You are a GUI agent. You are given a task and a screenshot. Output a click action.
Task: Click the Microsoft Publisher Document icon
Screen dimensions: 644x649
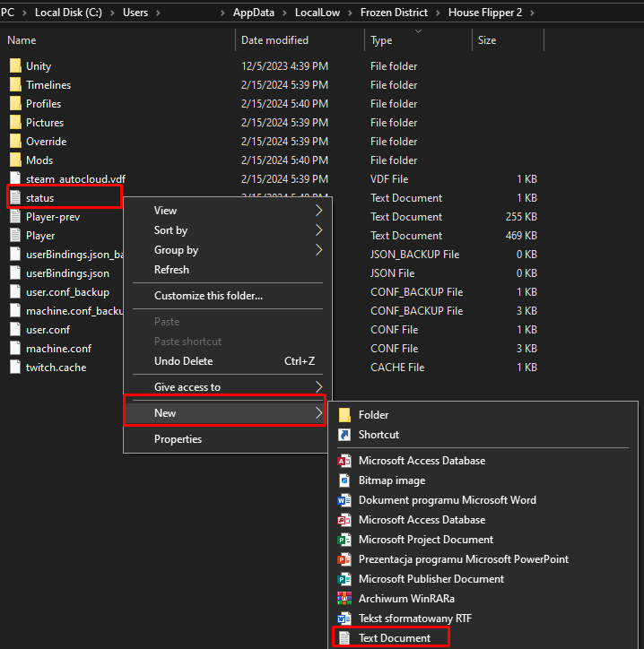click(x=344, y=579)
